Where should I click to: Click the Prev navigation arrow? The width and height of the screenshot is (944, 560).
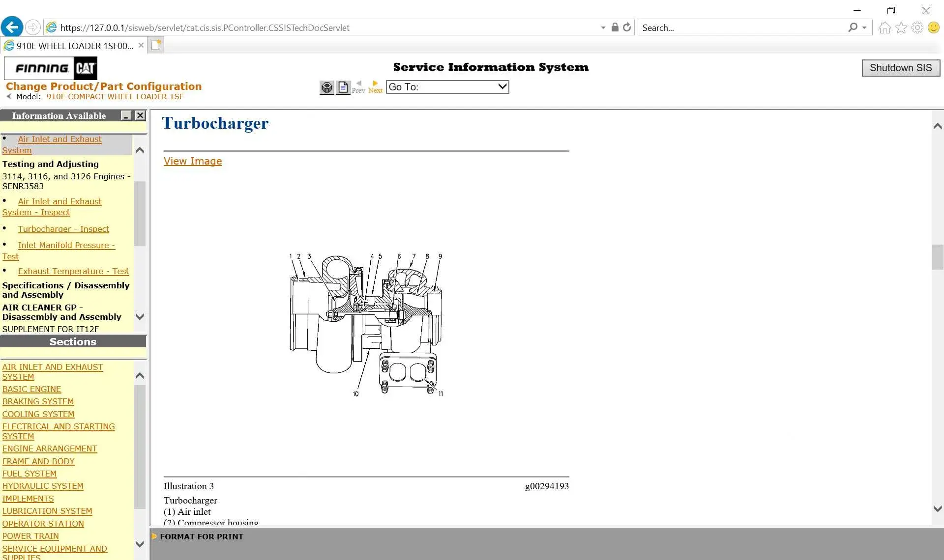click(358, 86)
